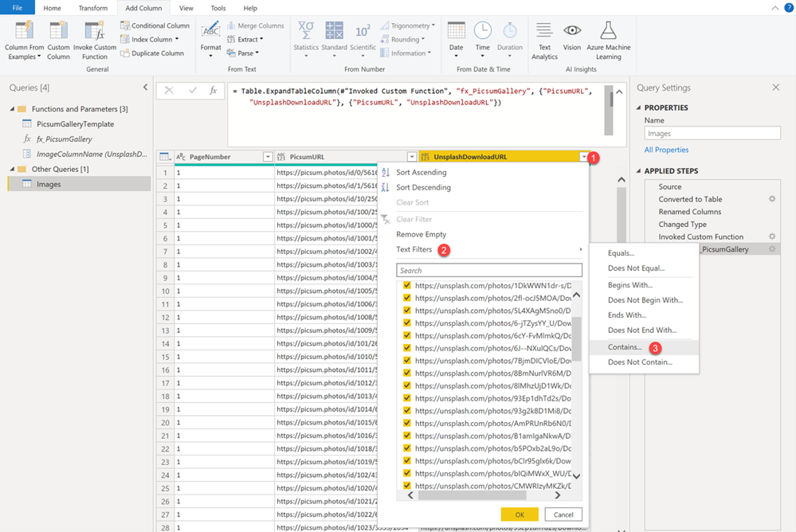The height and width of the screenshot is (532, 796).
Task: Uncheck the 6cY-FvMlmkQ photo URL
Action: (x=406, y=335)
